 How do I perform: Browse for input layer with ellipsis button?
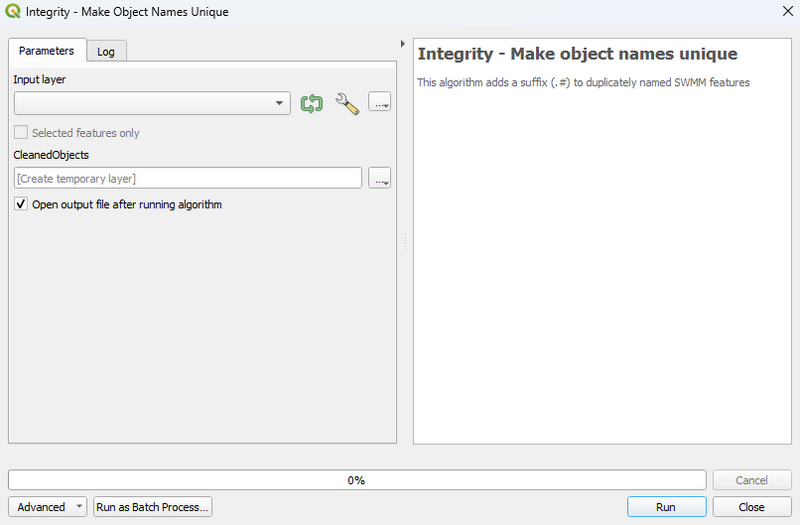pyautogui.click(x=379, y=102)
